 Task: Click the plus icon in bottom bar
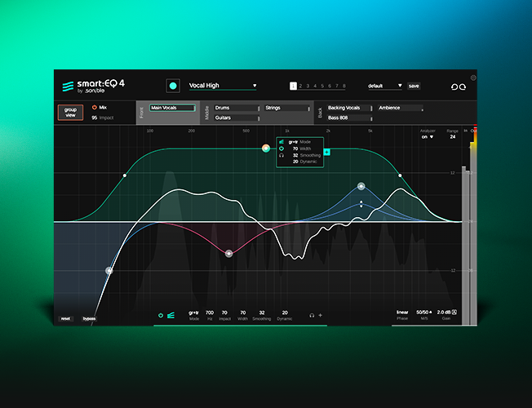[320, 315]
